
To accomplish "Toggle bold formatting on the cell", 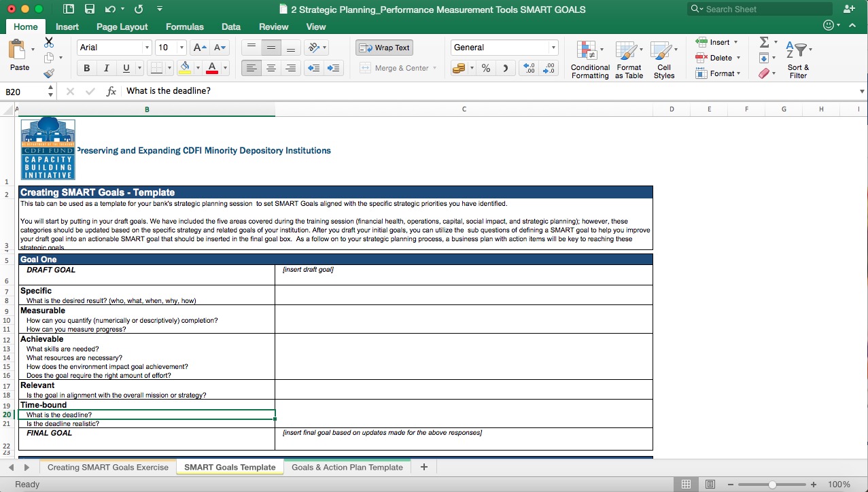I will point(86,67).
